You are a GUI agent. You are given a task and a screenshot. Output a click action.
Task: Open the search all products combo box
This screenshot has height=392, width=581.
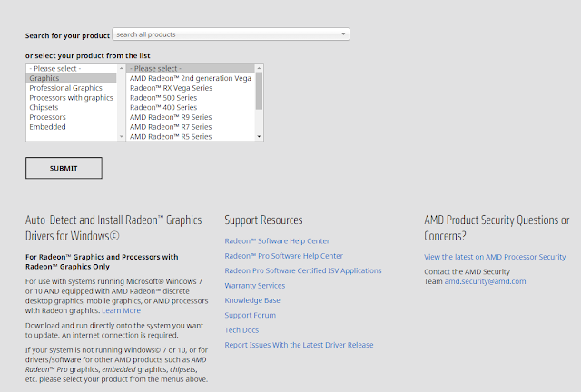pos(231,34)
